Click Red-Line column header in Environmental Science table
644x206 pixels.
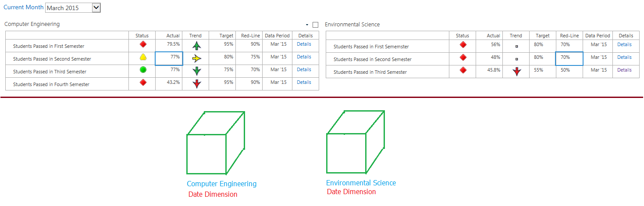569,36
